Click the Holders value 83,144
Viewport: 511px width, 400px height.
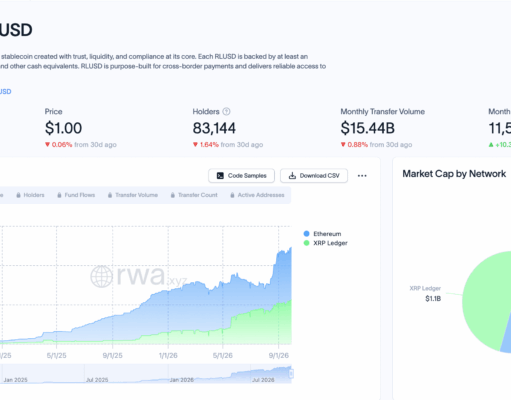coord(214,128)
